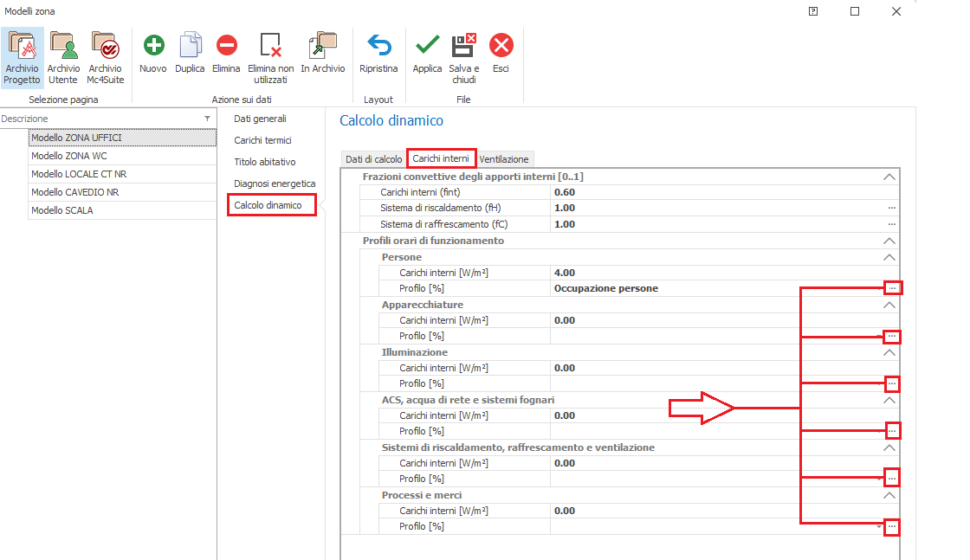Open the Archivio Mc4Suite archive
The height and width of the screenshot is (560, 970).
pyautogui.click(x=104, y=45)
